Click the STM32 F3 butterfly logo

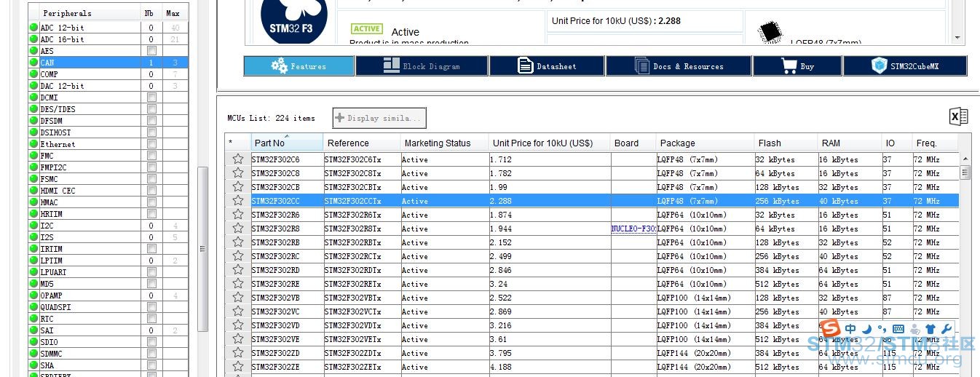coord(293,22)
